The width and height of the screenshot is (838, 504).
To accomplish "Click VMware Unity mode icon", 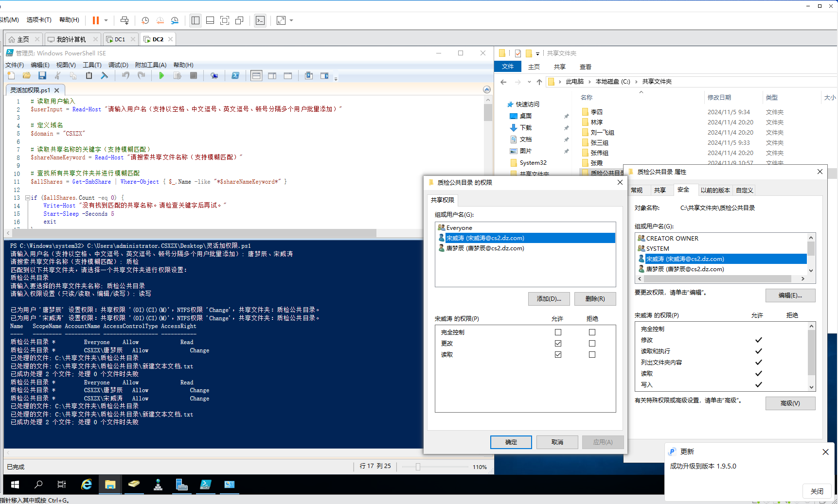I will 239,20.
